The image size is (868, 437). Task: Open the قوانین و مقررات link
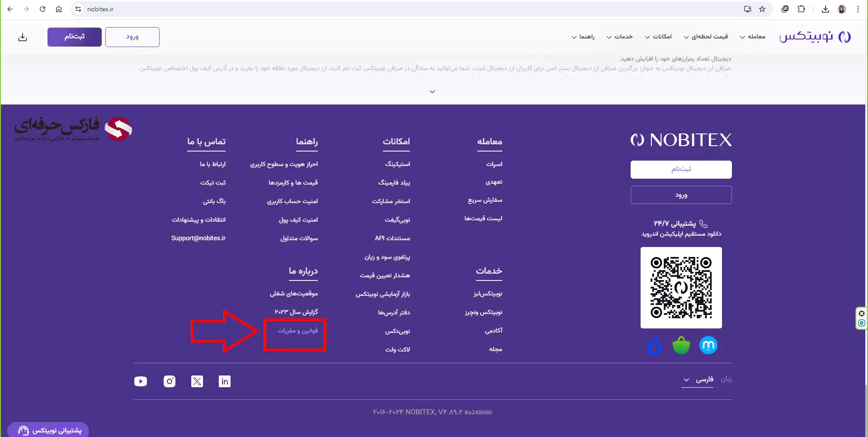[298, 331]
